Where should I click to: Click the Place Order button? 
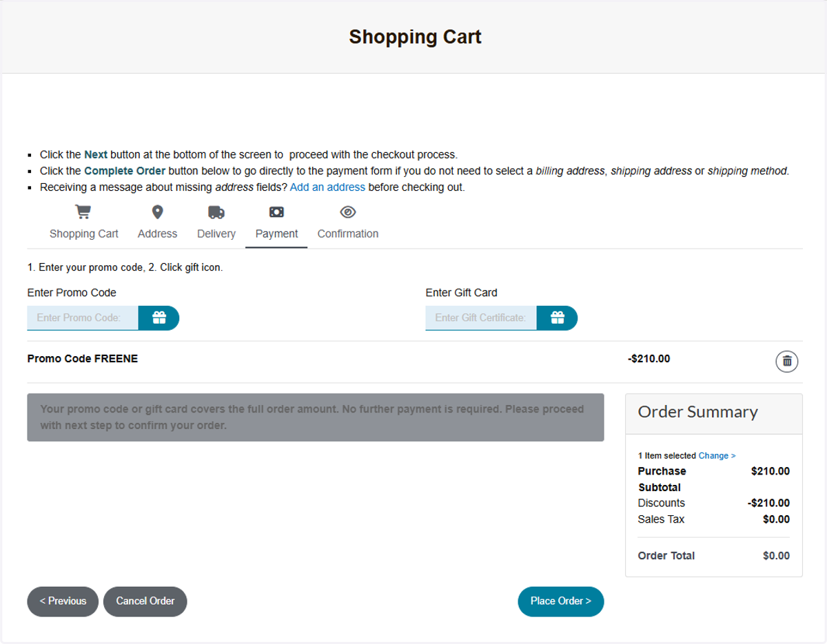pos(561,601)
